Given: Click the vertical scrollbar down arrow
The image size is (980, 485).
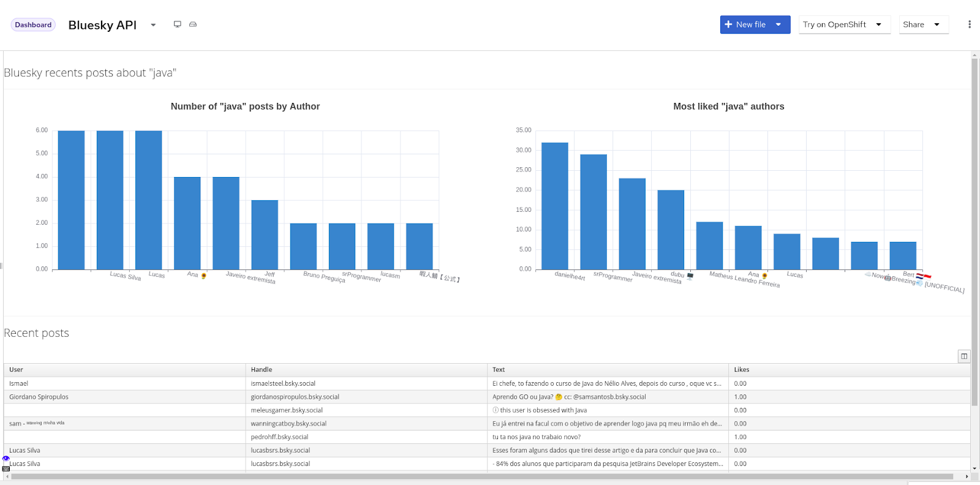Looking at the screenshot, I should [x=974, y=469].
